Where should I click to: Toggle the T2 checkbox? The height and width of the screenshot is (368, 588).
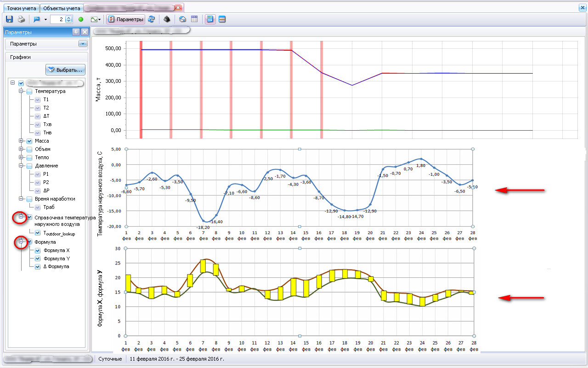coord(38,108)
